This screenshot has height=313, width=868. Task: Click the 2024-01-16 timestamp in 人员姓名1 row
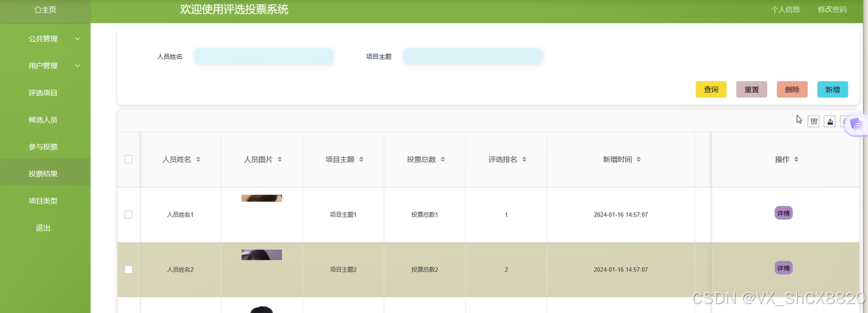click(x=621, y=215)
